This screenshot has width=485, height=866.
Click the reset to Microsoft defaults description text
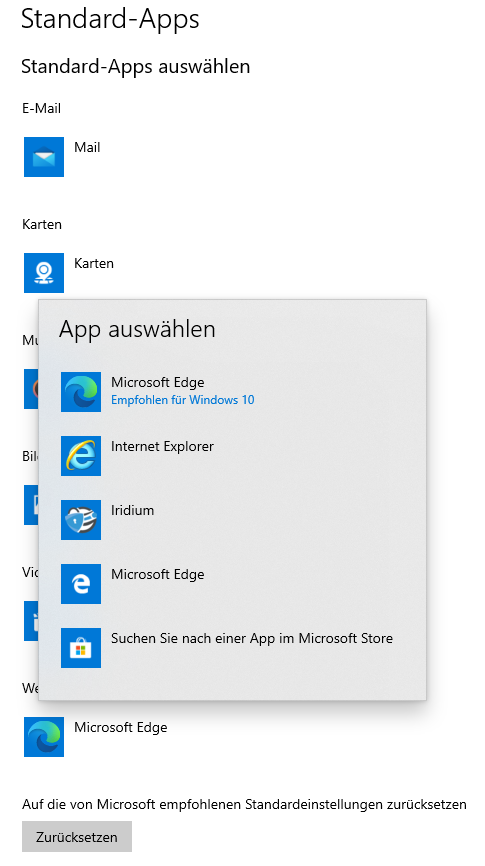coord(244,805)
